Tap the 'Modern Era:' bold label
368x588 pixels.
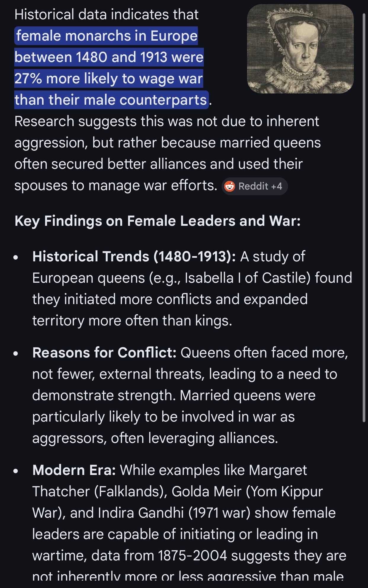coord(74,470)
